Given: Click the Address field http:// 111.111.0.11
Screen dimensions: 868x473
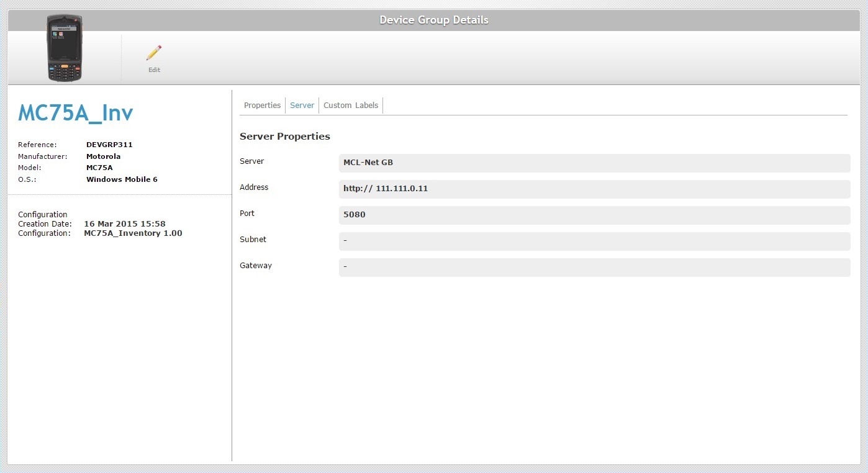Looking at the screenshot, I should 594,189.
